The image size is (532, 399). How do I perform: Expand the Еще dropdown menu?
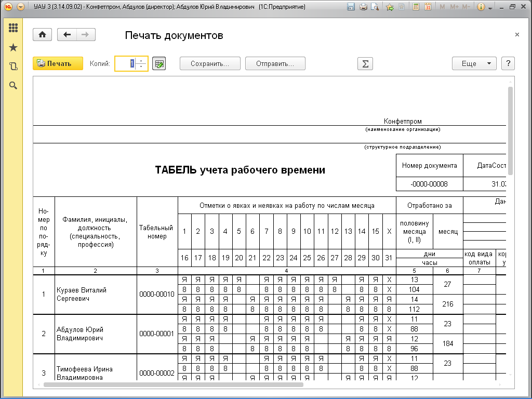click(474, 63)
